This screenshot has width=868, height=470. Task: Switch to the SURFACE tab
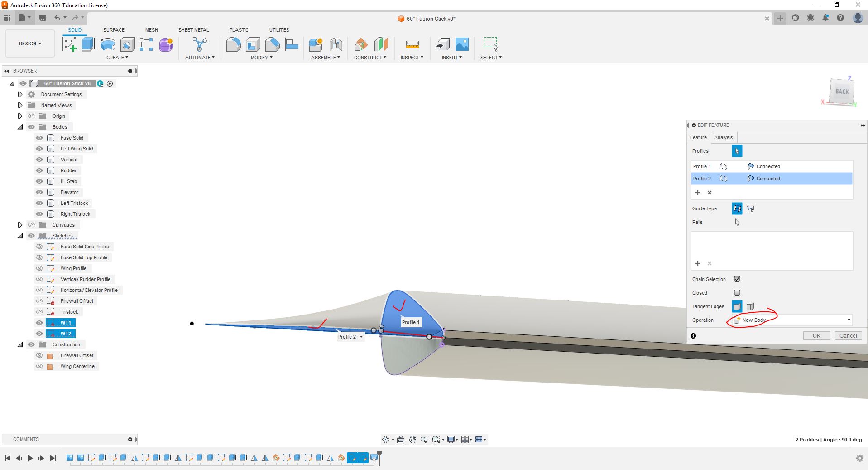(114, 30)
